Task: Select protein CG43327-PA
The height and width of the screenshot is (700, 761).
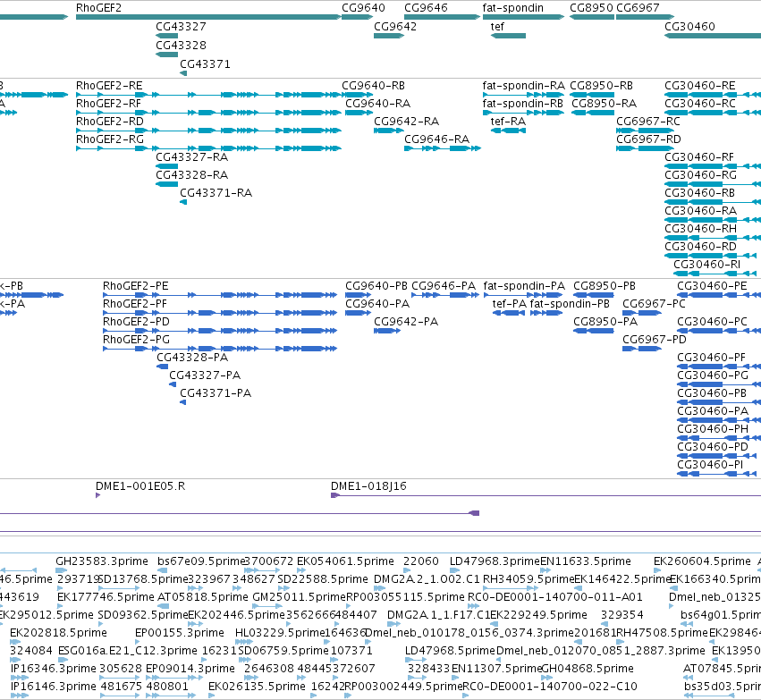Action: [205, 375]
